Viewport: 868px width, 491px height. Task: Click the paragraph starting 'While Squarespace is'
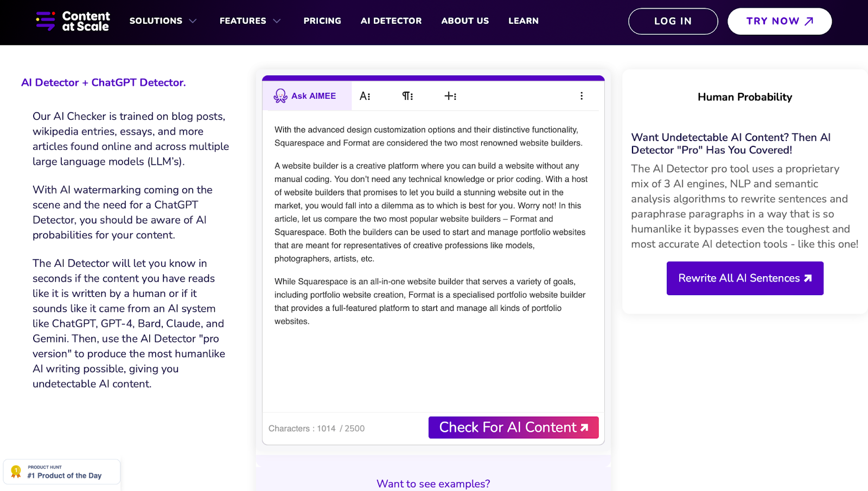pos(430,302)
